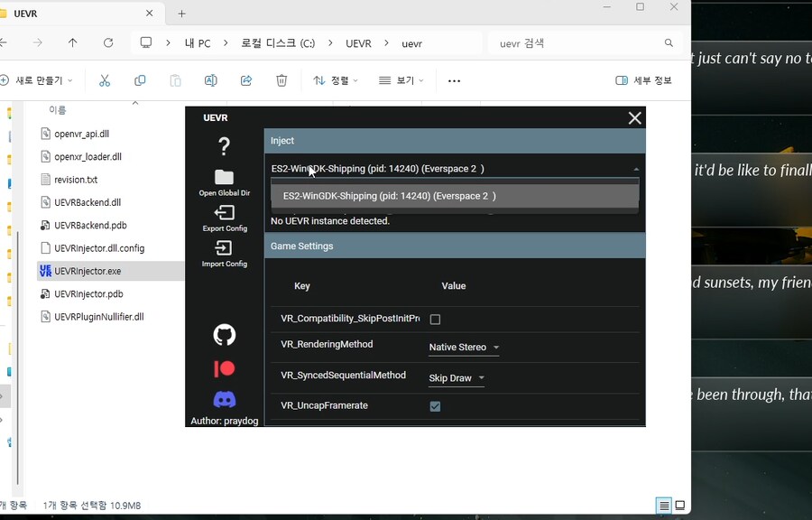Go up one folder with the up arrow
The image size is (812, 520).
72,43
